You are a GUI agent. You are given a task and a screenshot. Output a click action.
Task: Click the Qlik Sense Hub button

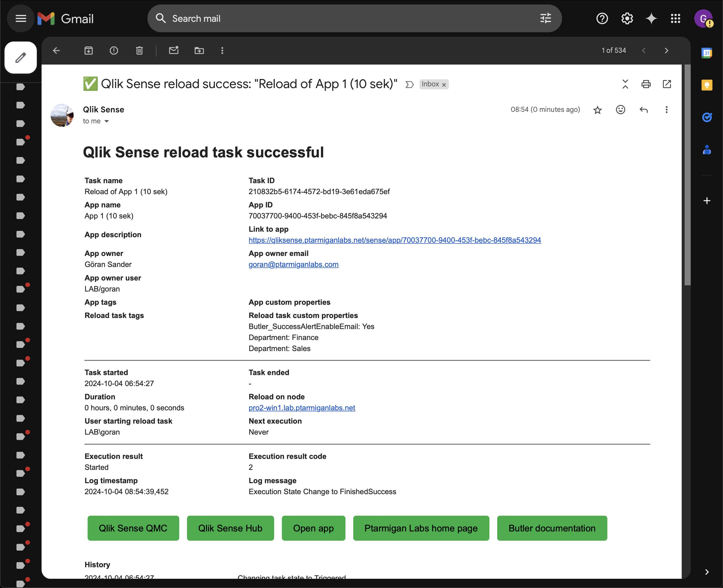click(x=230, y=528)
